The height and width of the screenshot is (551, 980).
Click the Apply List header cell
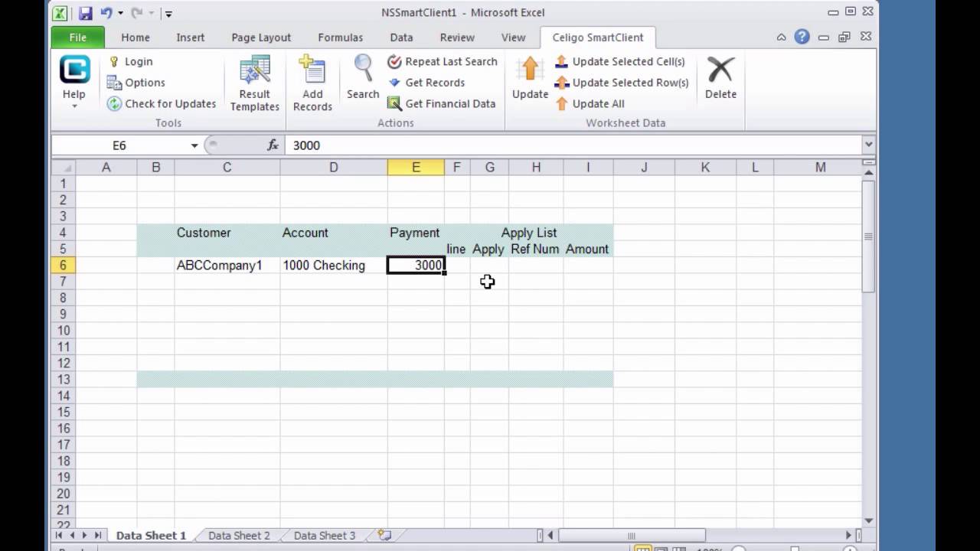[x=529, y=233]
